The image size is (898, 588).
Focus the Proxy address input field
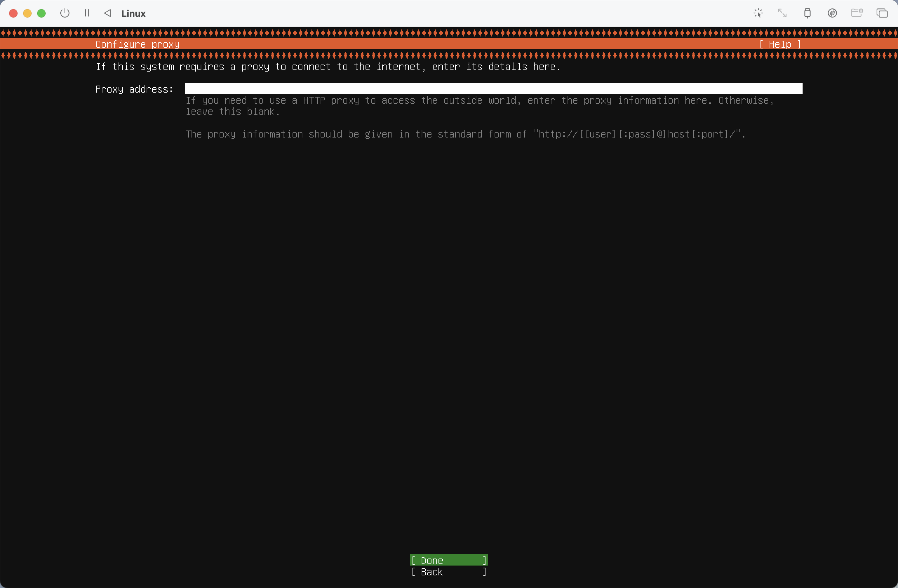tap(493, 89)
